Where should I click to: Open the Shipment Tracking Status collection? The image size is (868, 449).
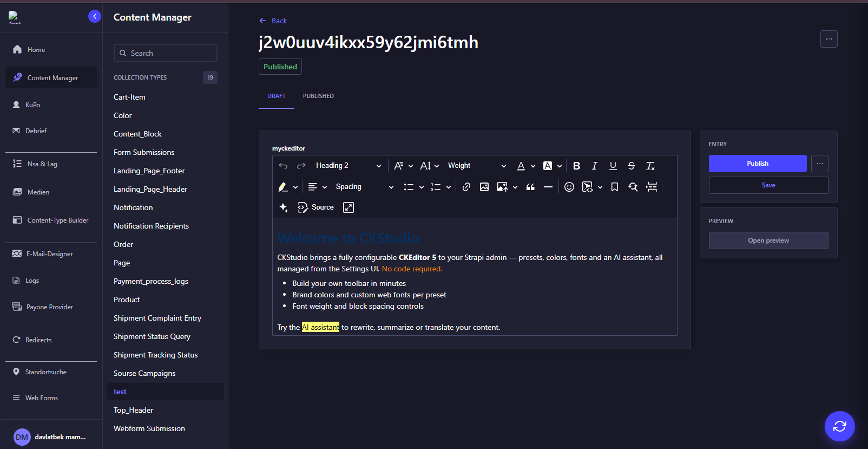click(166, 355)
